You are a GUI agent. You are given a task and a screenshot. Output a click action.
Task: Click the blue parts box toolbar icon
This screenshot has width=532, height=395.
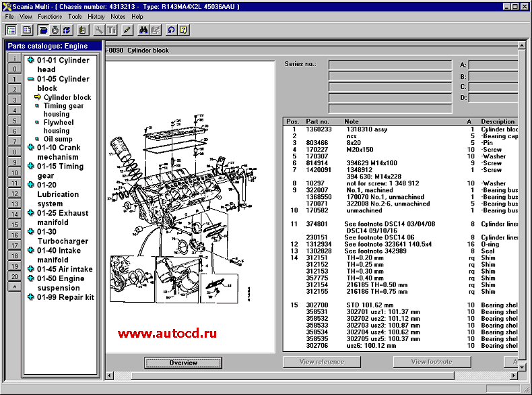42,30
